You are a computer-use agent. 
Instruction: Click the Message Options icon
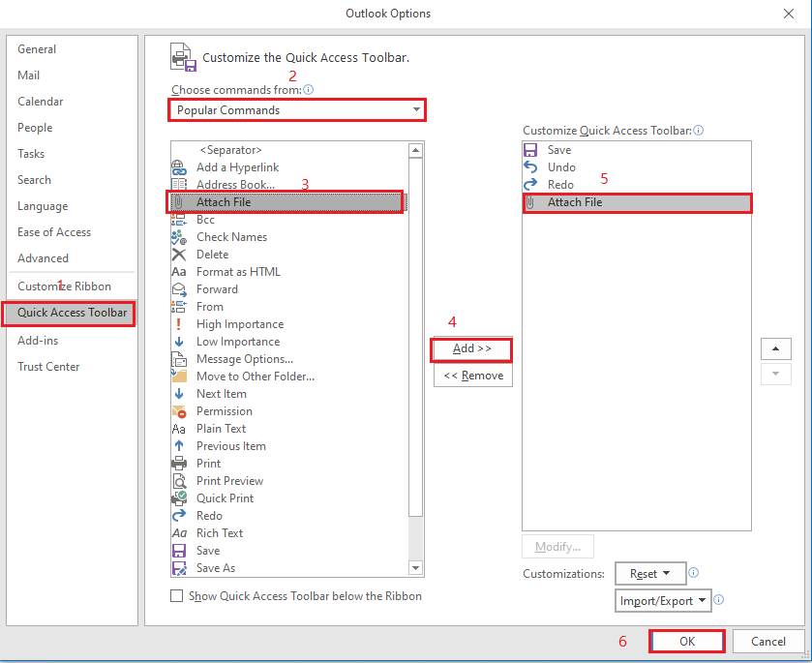tap(179, 359)
